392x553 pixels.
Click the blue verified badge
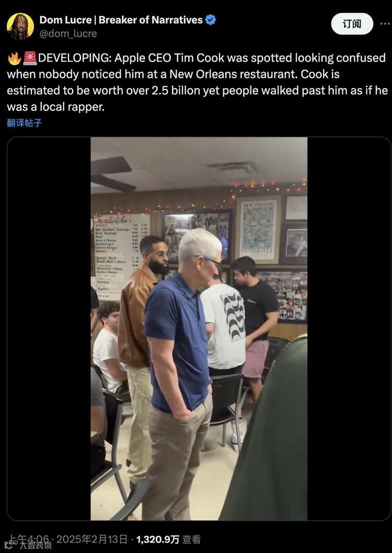click(x=211, y=20)
